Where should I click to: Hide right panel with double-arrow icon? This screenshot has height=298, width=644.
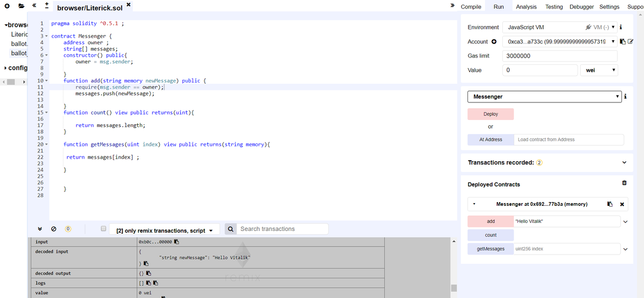(x=453, y=6)
